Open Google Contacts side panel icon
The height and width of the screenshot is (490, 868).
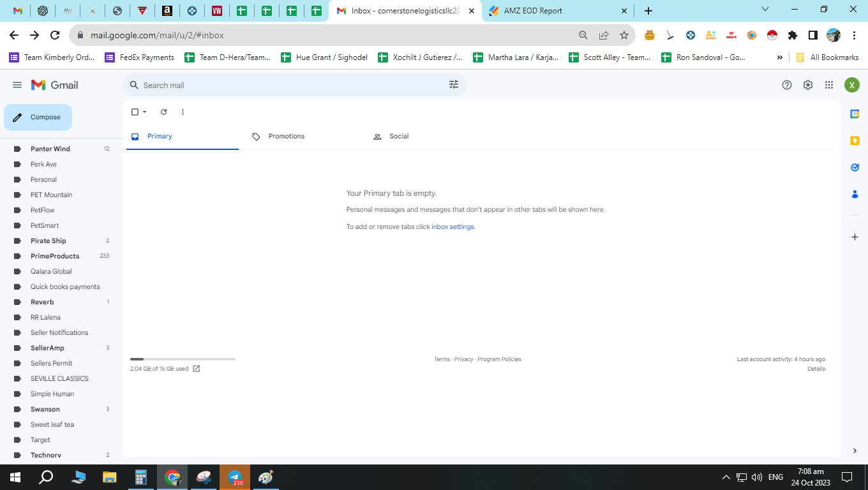(x=855, y=194)
